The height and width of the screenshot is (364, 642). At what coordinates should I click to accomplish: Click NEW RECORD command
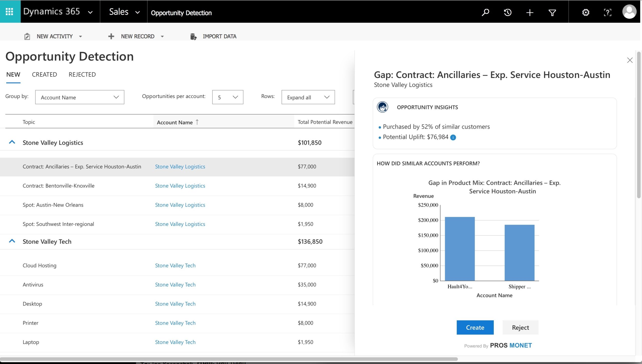(x=137, y=36)
